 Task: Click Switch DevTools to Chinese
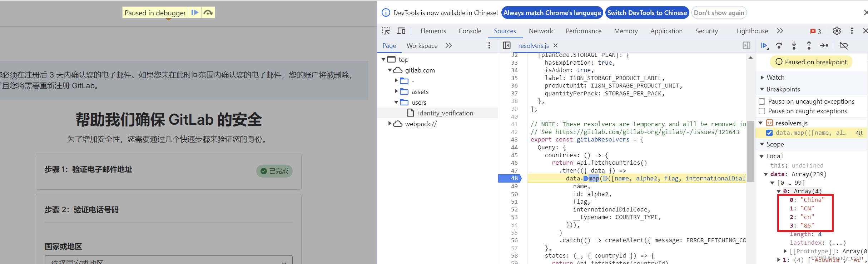647,13
